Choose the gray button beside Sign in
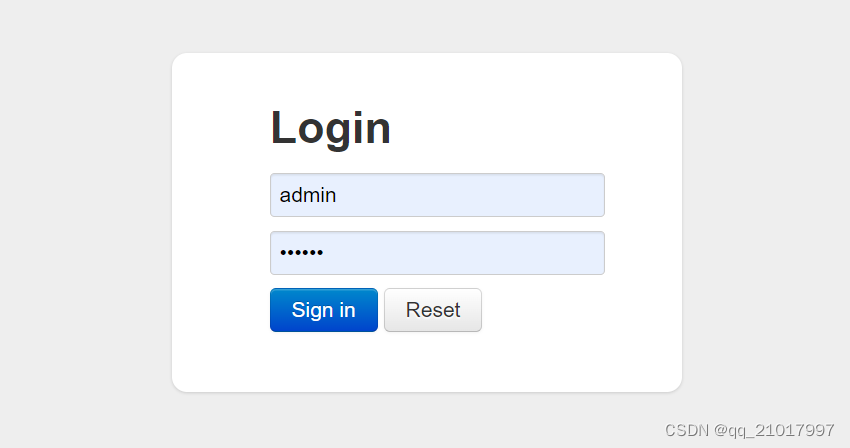The height and width of the screenshot is (448, 850). point(433,310)
